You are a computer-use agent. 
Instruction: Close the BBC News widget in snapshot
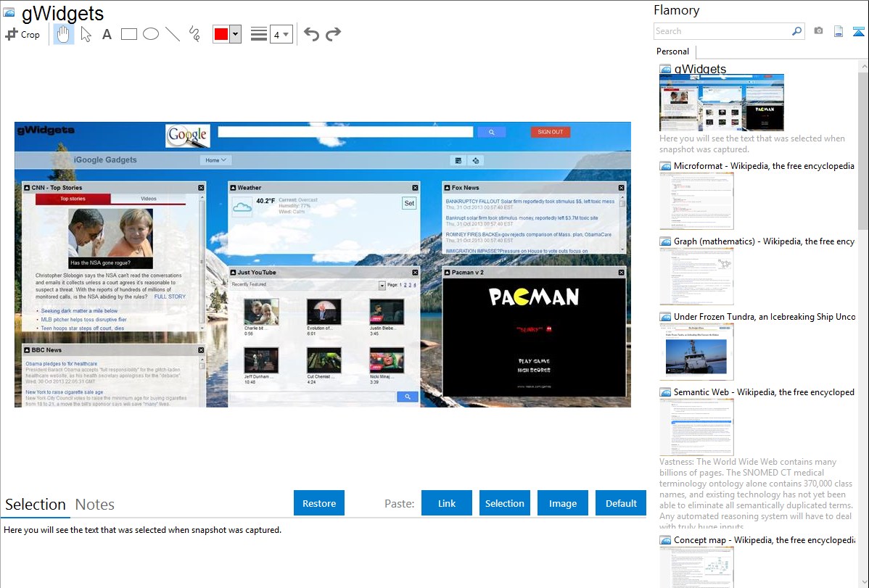click(201, 350)
